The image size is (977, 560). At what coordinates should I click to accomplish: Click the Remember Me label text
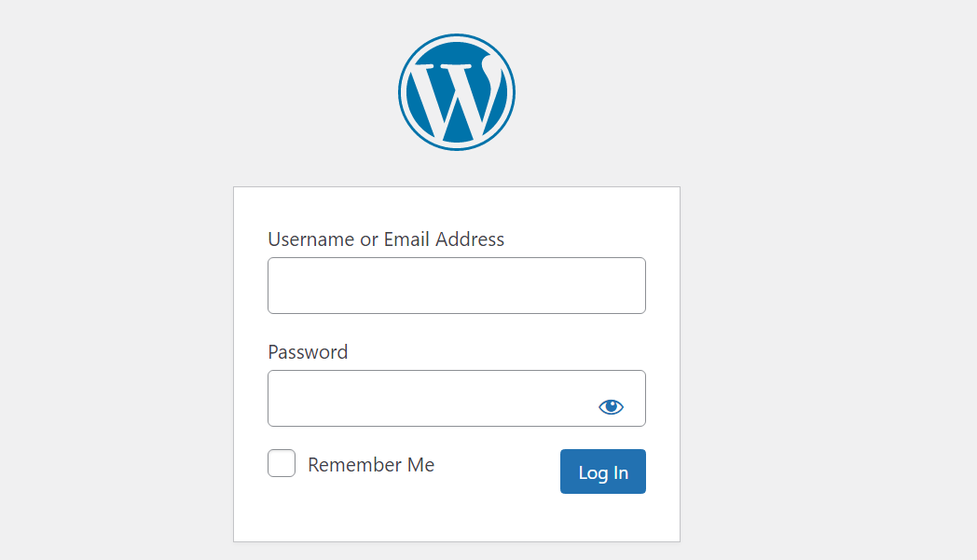370,464
